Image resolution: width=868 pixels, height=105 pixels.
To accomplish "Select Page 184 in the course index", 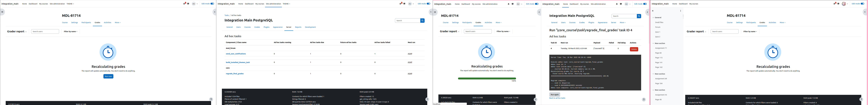I will [659, 83].
